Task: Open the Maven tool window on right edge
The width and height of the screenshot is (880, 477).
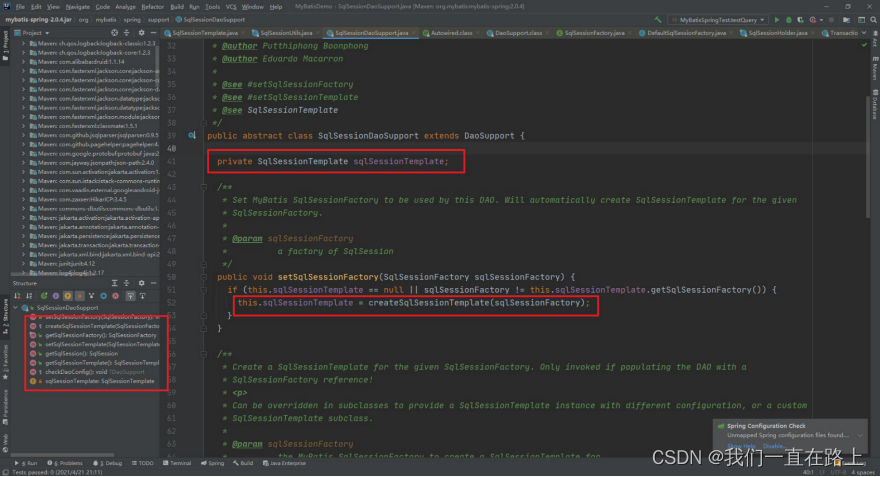Action: (x=875, y=68)
